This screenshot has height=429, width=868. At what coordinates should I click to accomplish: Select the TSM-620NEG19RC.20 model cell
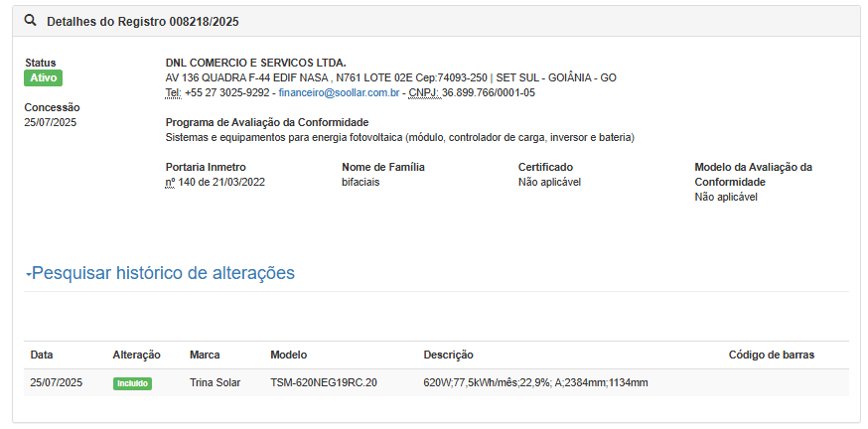(x=323, y=382)
